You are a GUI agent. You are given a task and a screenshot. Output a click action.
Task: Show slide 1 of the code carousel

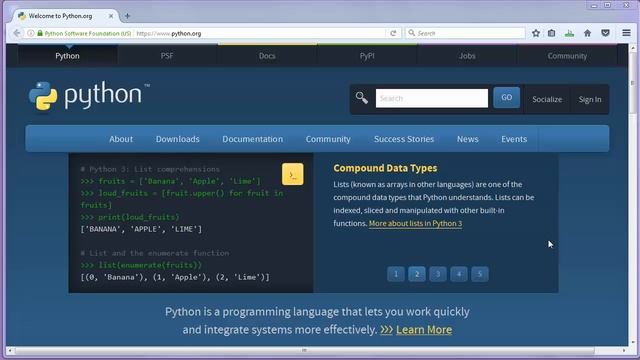point(396,274)
